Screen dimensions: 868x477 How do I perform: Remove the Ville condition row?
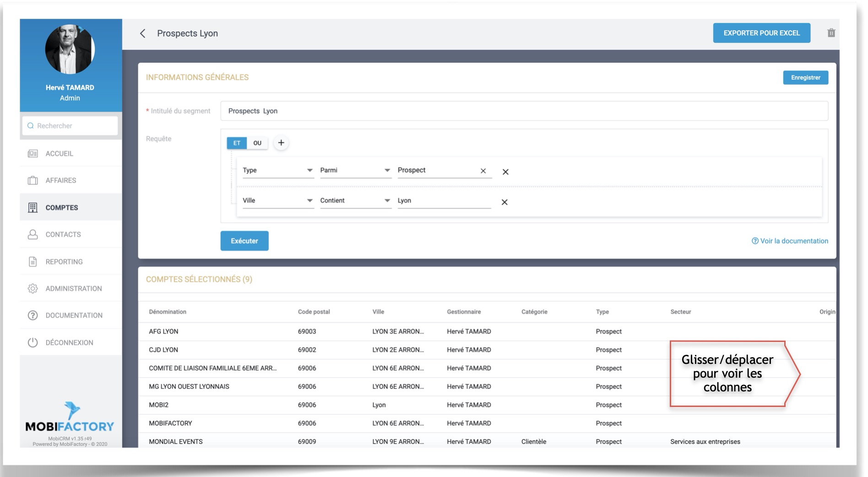(505, 202)
